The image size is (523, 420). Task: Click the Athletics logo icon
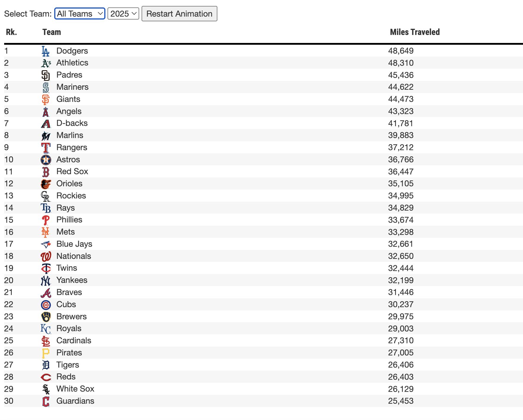[46, 63]
